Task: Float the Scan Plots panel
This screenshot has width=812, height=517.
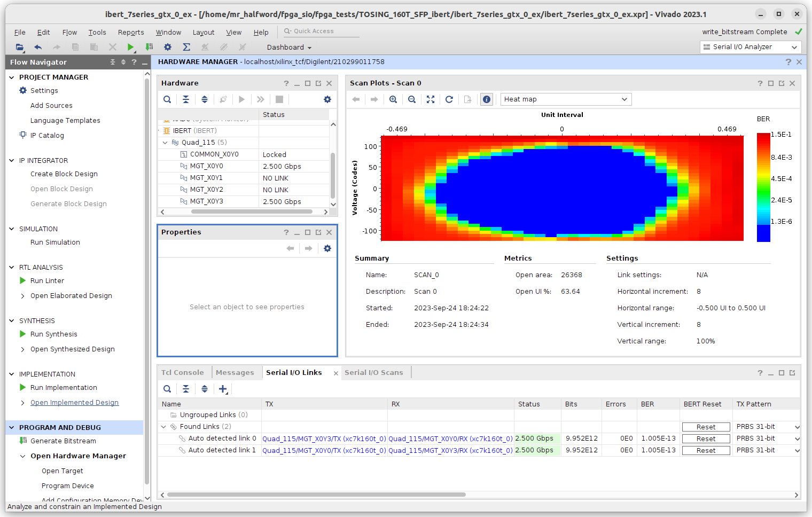Action: tap(782, 83)
